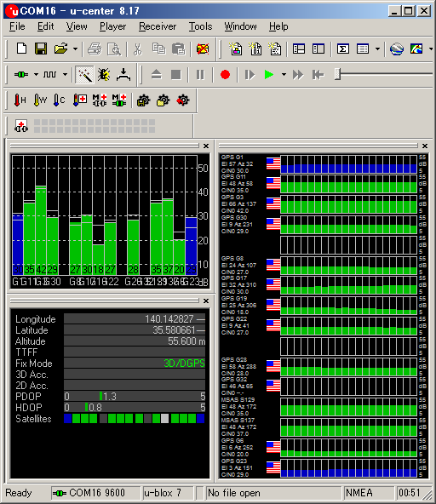Viewport: 436px width, 504px height.
Task: Open the Window menu
Action: click(240, 26)
